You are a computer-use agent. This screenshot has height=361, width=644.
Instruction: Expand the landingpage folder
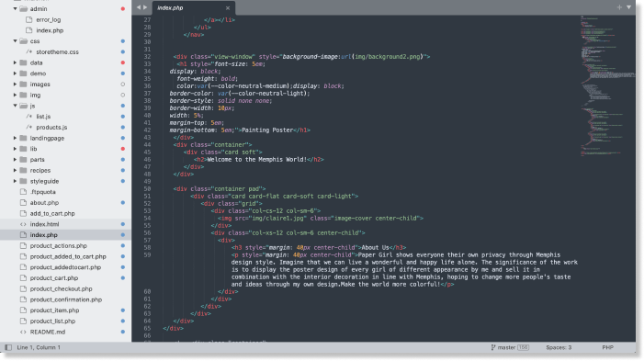coord(16,138)
